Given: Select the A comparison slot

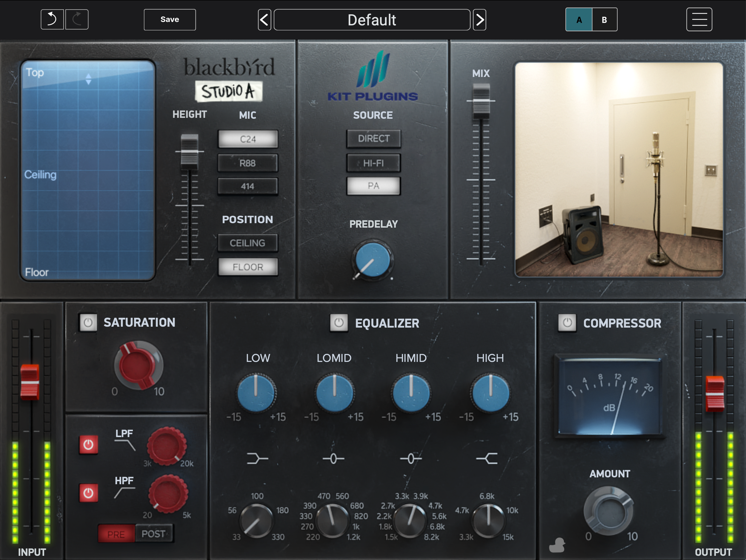Looking at the screenshot, I should pyautogui.click(x=579, y=19).
